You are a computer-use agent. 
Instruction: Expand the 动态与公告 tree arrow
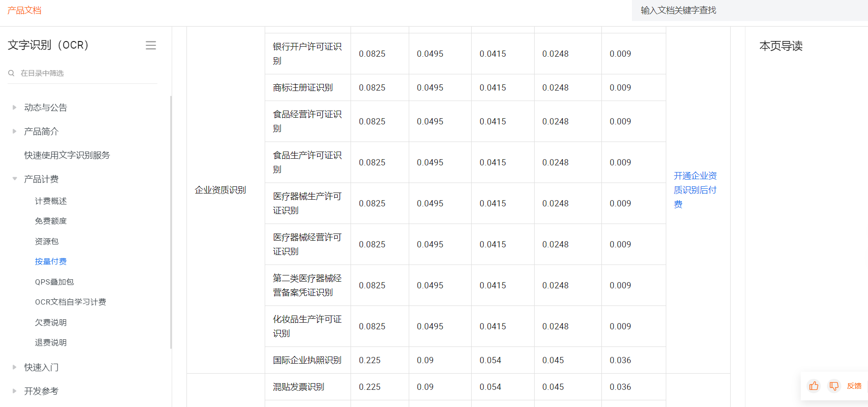tap(14, 107)
